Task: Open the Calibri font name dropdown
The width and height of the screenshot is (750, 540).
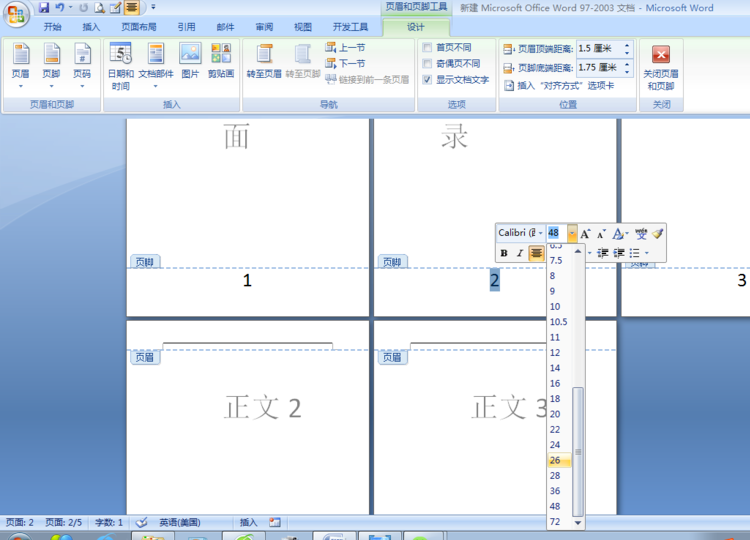Action: 540,233
